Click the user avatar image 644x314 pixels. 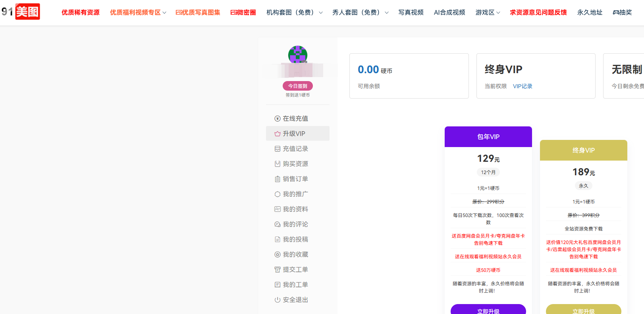298,55
